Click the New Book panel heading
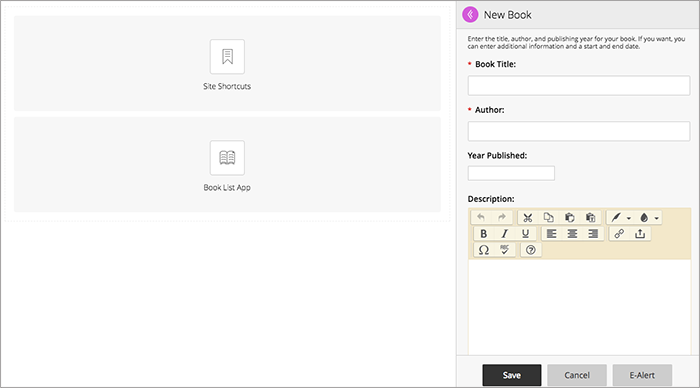 click(x=508, y=15)
